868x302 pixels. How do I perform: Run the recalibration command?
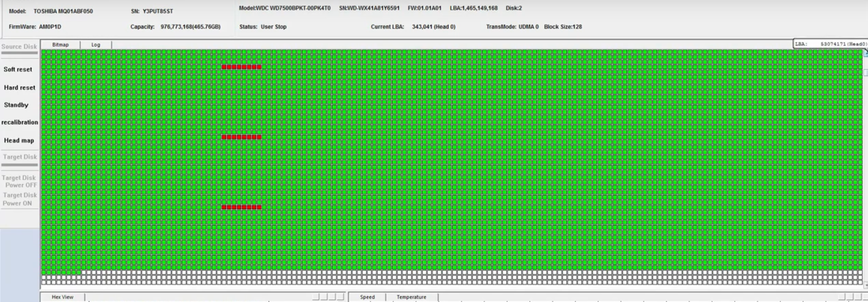coord(20,122)
